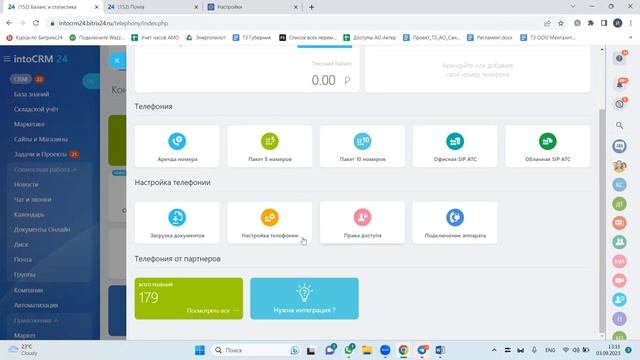This screenshot has height=360, width=640.
Task: Open Задачи и Проекты in sidebar
Action: (x=40, y=154)
